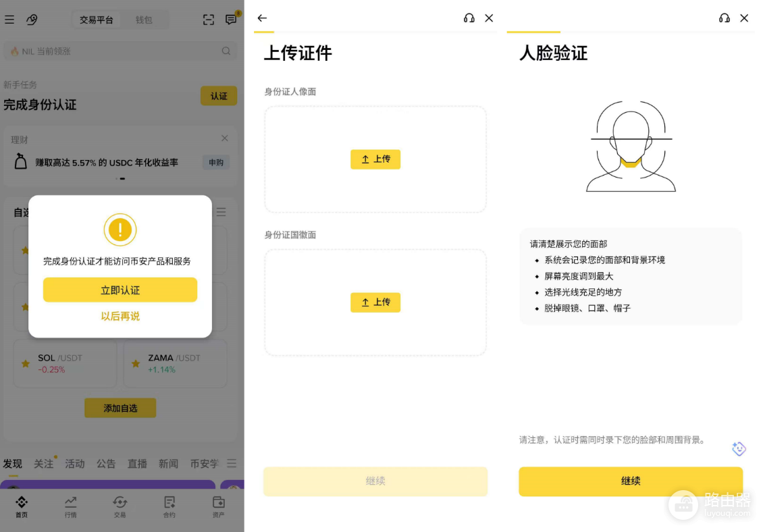Focus the NIL 当前领涨 search field
The width and height of the screenshot is (763, 532).
(120, 51)
